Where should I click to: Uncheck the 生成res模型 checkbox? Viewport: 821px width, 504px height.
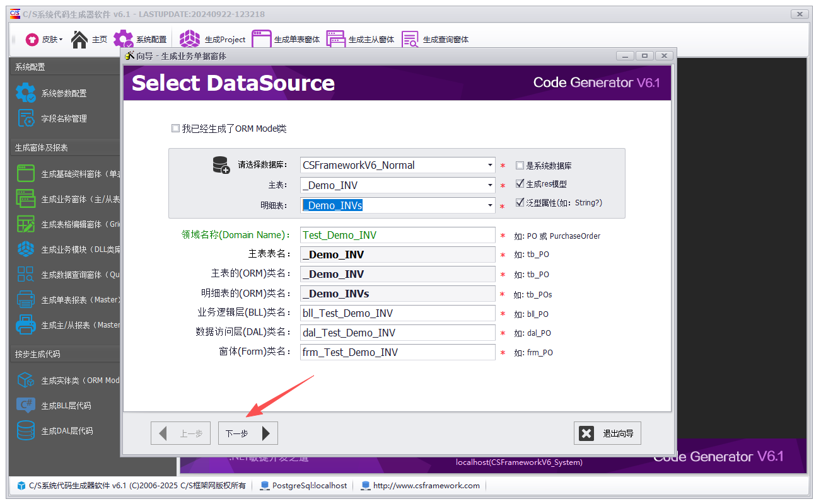(x=518, y=185)
